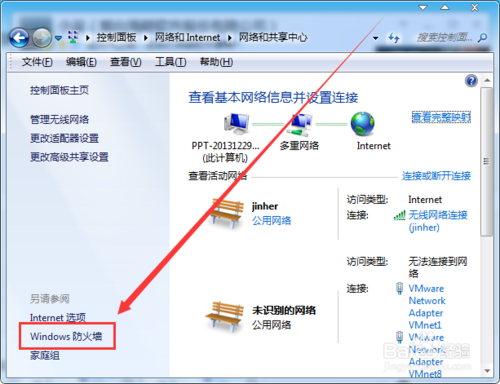Click the bench icon for 未识别的网络
Image resolution: width=500 pixels, height=384 pixels.
[x=224, y=317]
